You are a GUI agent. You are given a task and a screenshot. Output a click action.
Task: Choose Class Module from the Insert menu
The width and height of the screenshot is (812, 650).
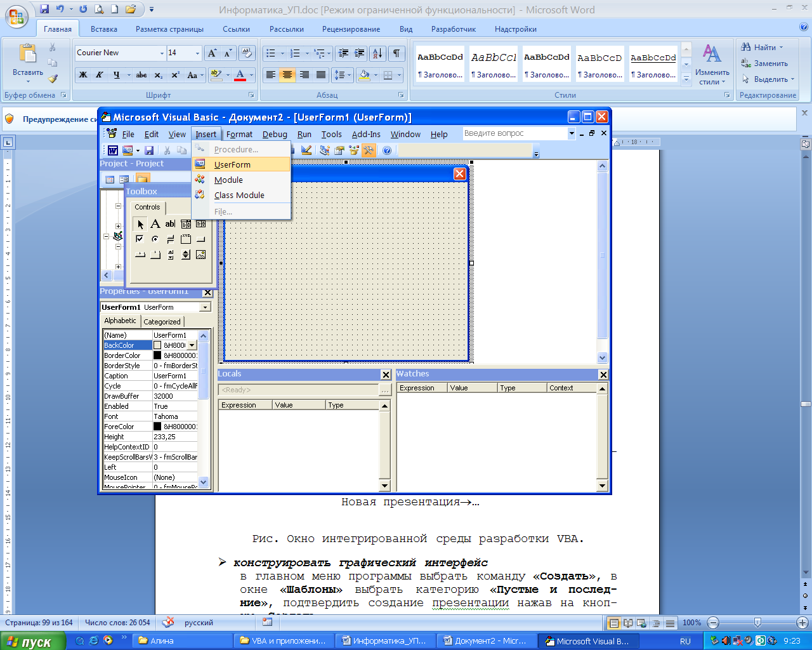tap(241, 195)
